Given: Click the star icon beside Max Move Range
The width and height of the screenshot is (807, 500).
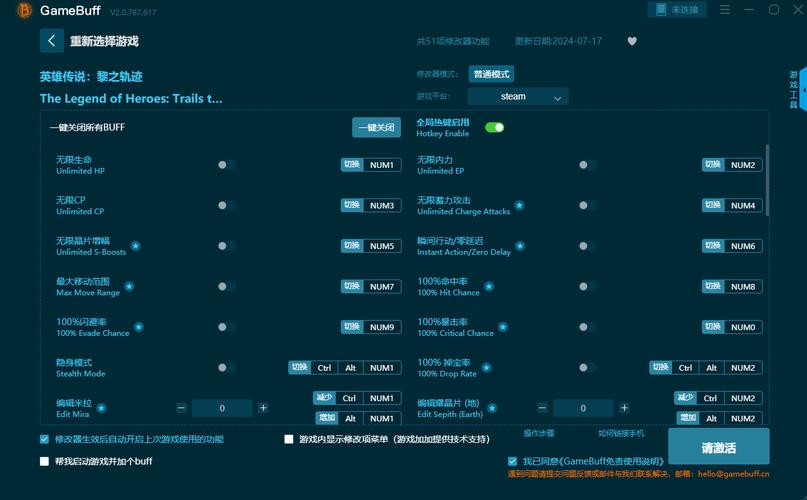Looking at the screenshot, I should click(x=129, y=286).
